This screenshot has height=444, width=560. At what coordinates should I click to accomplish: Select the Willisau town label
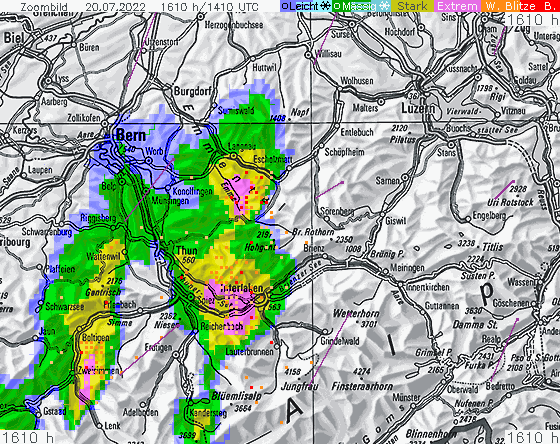328,54
